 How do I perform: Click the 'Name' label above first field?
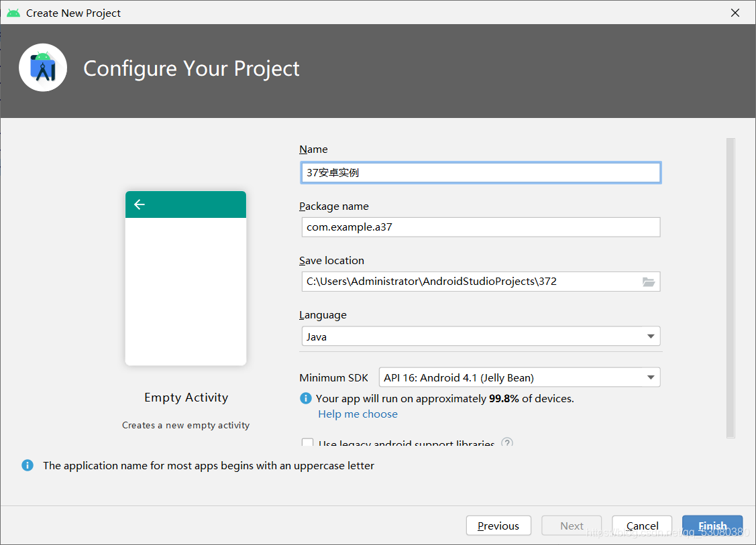(313, 149)
